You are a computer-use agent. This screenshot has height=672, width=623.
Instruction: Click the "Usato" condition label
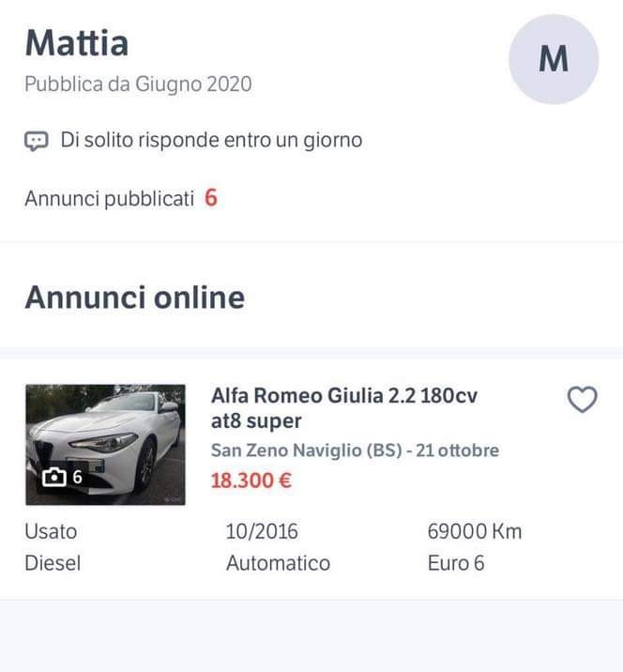point(51,531)
